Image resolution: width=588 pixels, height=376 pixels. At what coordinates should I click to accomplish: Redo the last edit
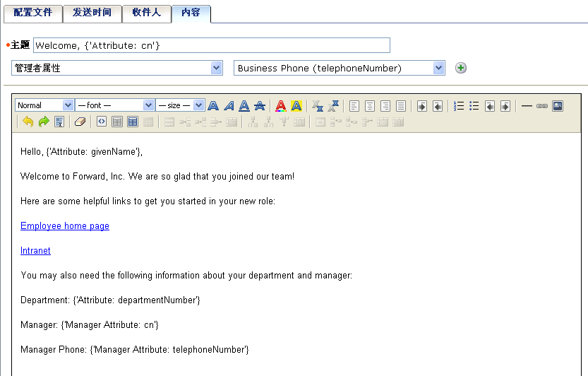point(44,122)
